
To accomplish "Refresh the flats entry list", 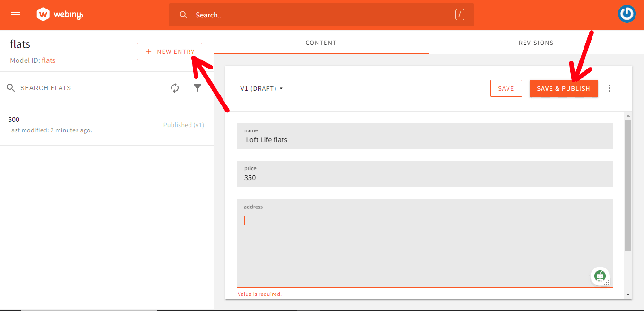I will pyautogui.click(x=175, y=88).
